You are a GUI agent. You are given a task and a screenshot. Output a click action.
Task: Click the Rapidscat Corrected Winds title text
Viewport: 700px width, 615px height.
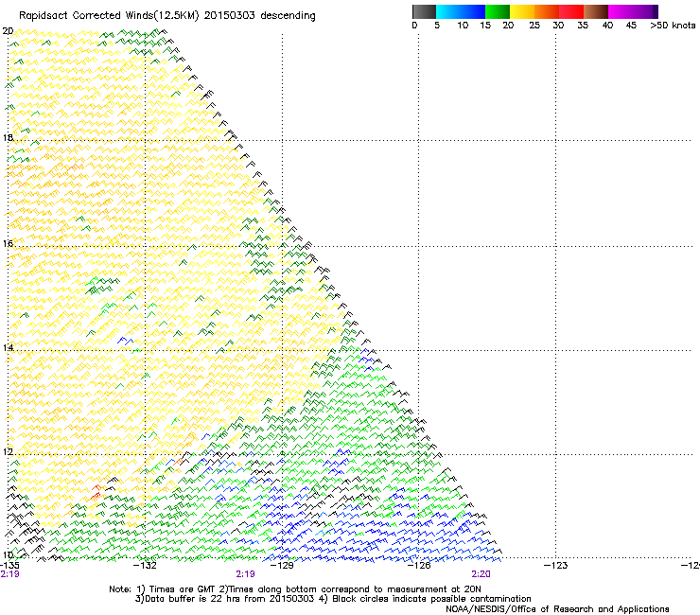click(167, 16)
